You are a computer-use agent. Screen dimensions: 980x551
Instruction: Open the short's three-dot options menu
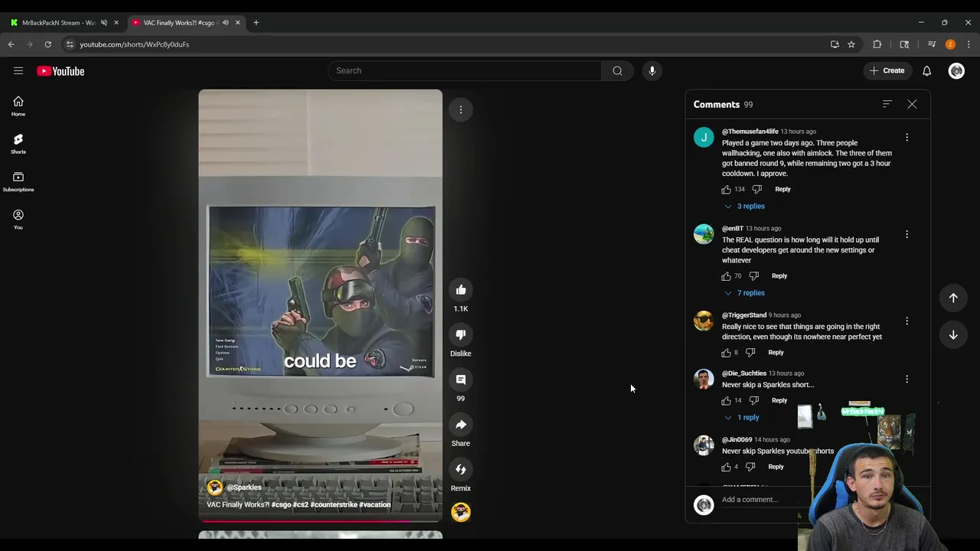pos(461,109)
